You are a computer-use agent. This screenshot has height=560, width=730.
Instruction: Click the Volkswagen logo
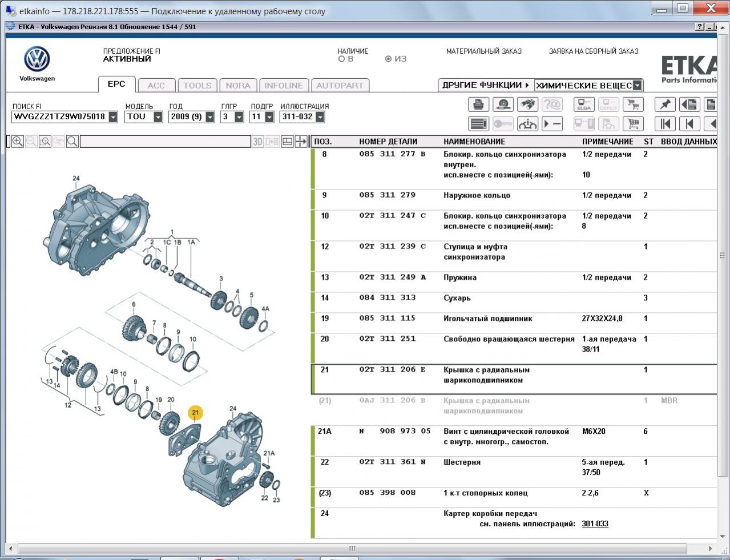point(37,59)
